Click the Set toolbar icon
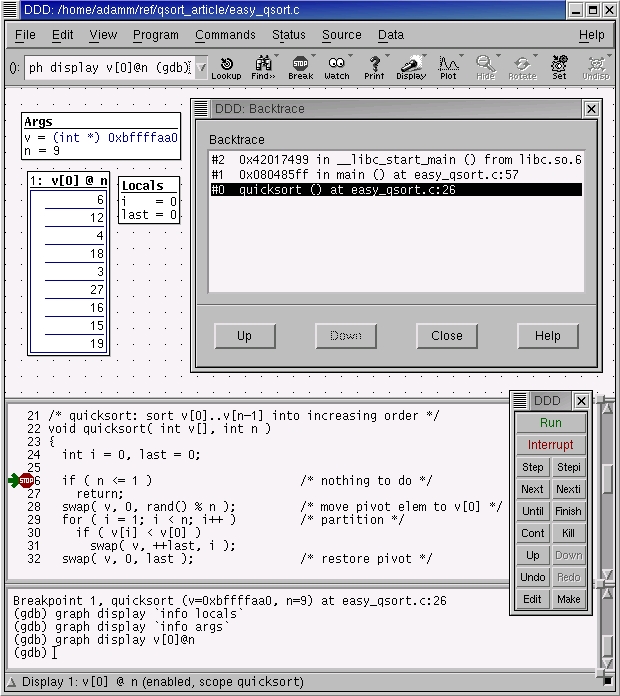Viewport: 620px width, 696px height. point(559,67)
